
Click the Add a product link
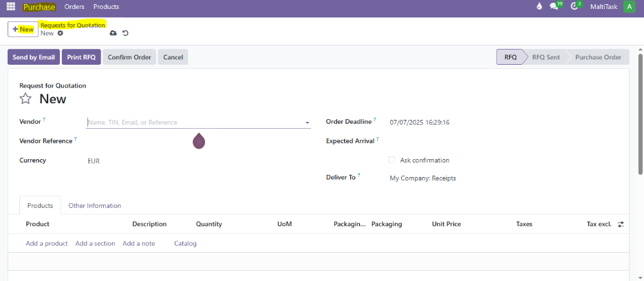tap(47, 244)
